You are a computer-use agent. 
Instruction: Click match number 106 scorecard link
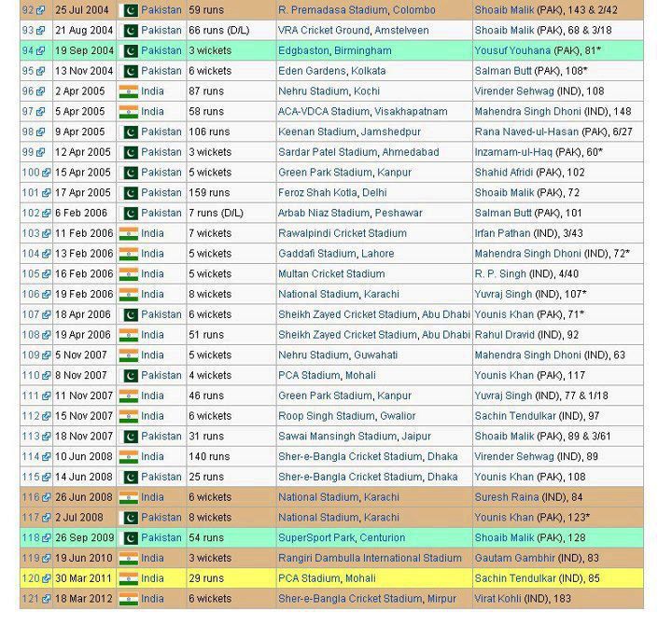[x=31, y=294]
